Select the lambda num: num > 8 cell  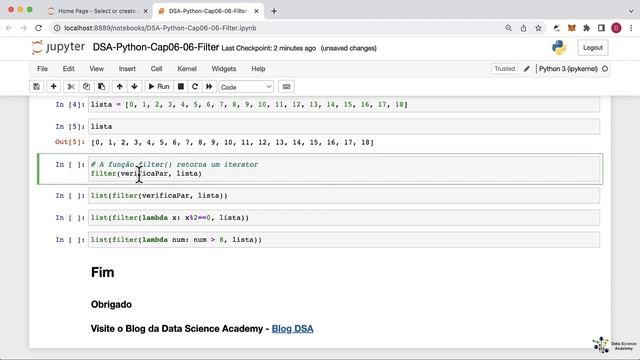(344, 240)
